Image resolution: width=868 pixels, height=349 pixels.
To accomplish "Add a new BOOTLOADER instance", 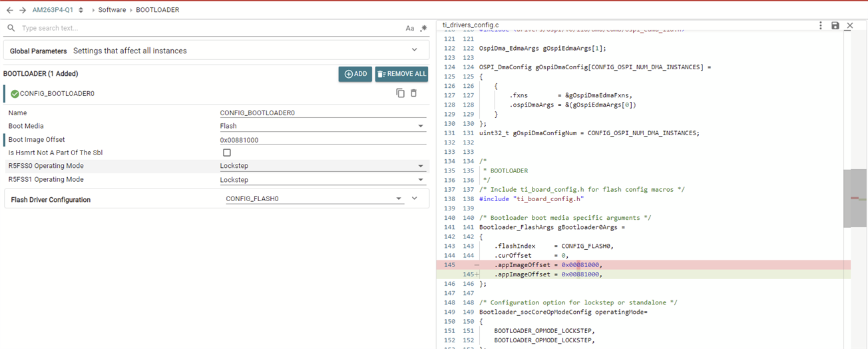I will (x=355, y=74).
